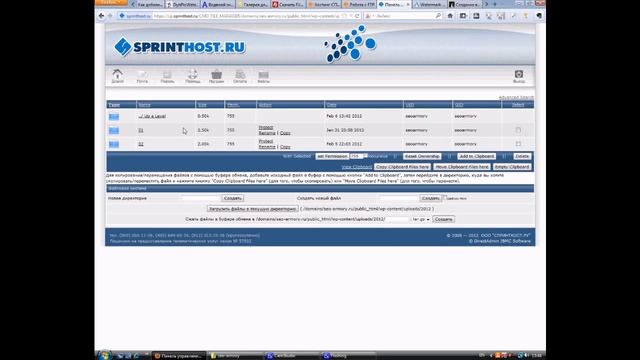Click the upload files to current directory button
640x360 pixels.
[253, 209]
